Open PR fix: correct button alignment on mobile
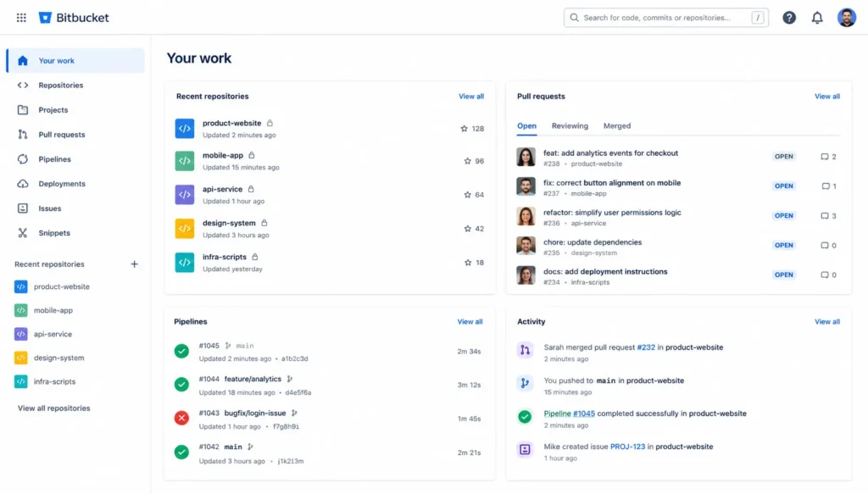The width and height of the screenshot is (868, 494). click(612, 183)
